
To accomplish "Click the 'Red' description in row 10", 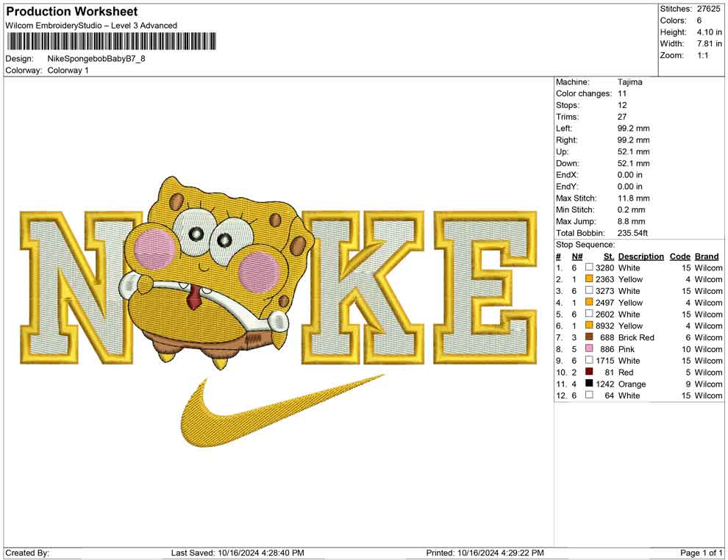I will click(626, 372).
